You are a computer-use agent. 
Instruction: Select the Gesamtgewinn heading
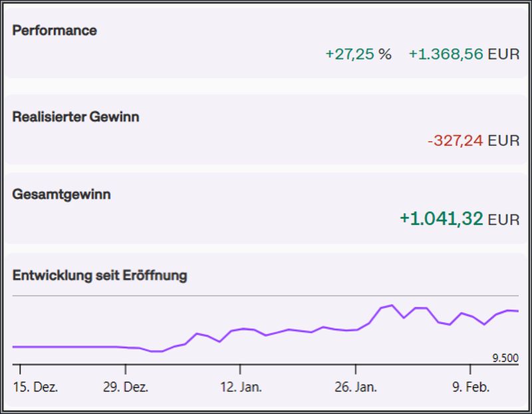coord(62,195)
